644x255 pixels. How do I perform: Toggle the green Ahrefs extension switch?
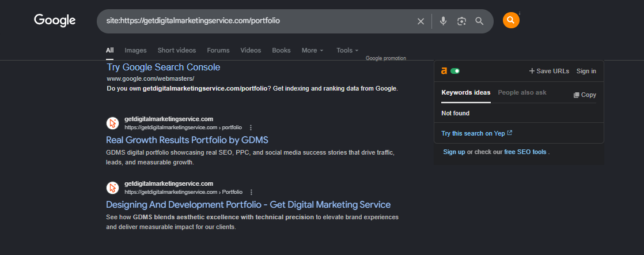pos(455,71)
